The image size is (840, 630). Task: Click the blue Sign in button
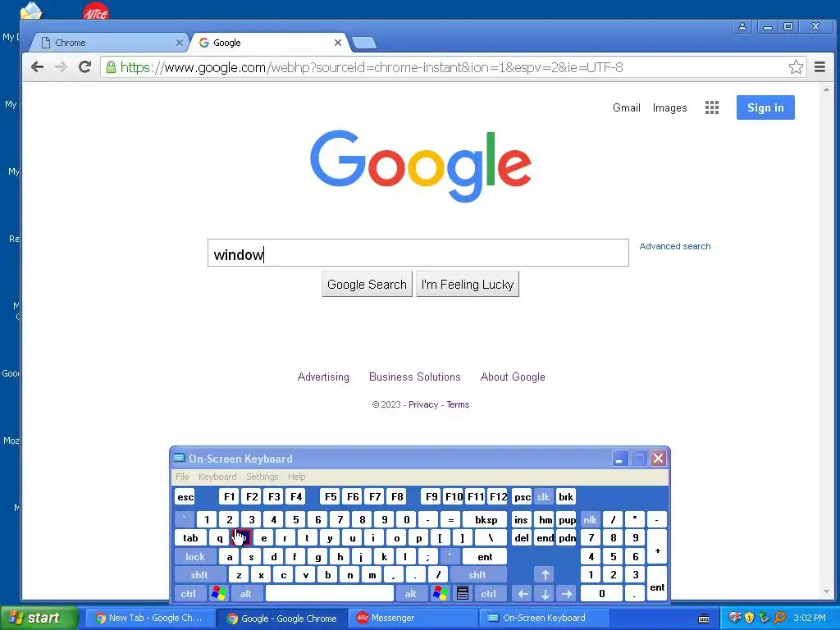[765, 107]
